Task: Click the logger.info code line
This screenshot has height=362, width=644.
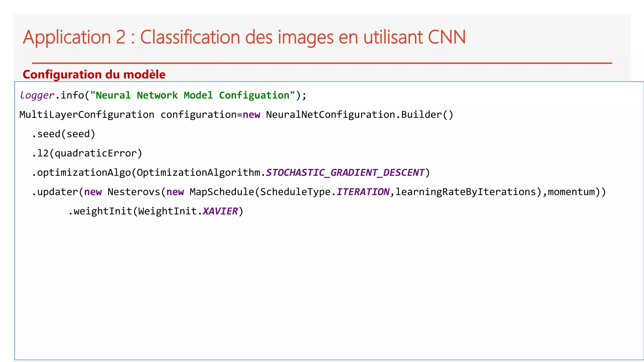Action: tap(163, 95)
